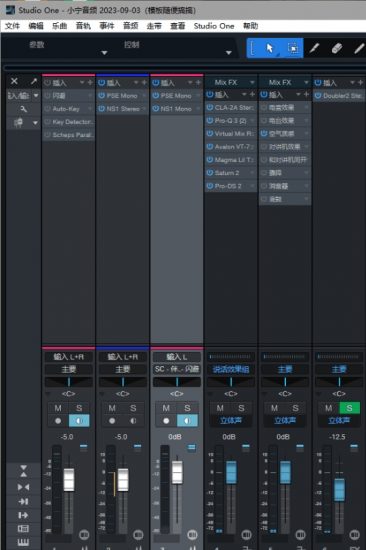Click the narrow/expand channels triangles icon
The height and width of the screenshot is (550, 366).
coord(23,471)
